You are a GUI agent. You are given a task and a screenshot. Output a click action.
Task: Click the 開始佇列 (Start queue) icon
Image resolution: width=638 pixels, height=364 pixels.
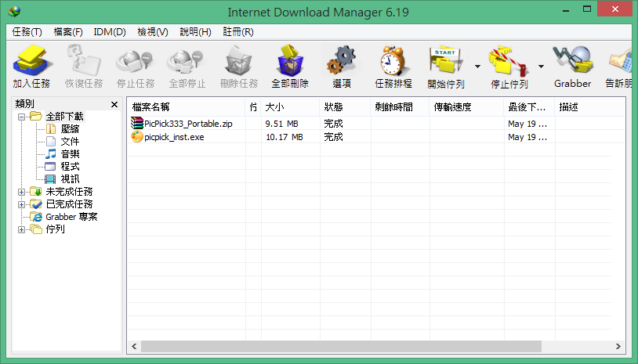[x=445, y=61]
